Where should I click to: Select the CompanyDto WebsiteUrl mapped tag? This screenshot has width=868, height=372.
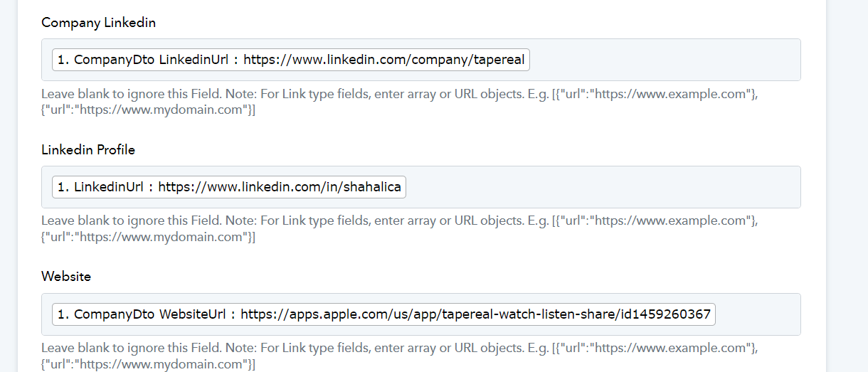383,314
